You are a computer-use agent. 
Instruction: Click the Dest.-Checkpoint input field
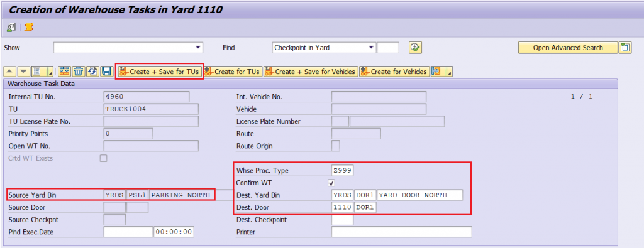pyautogui.click(x=343, y=220)
